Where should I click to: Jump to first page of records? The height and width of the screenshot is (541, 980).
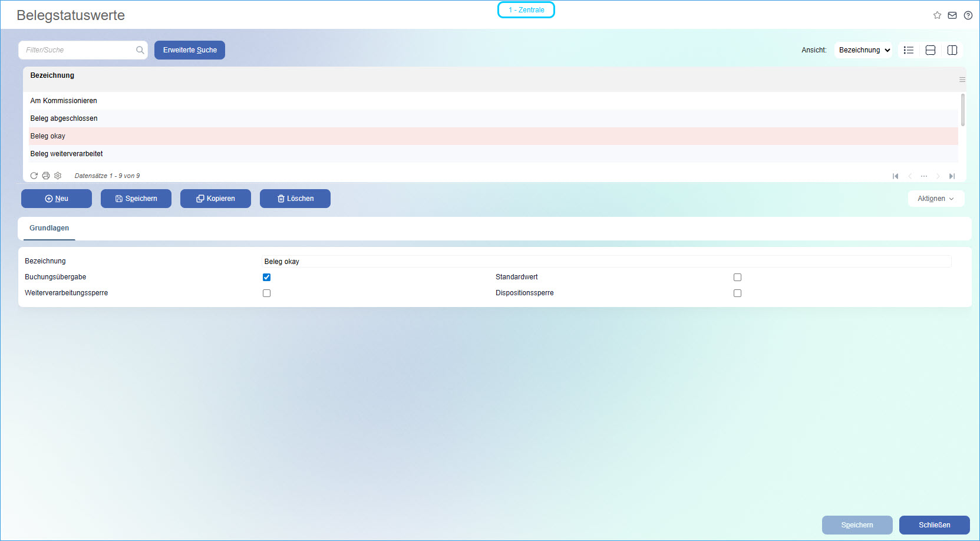(x=896, y=176)
